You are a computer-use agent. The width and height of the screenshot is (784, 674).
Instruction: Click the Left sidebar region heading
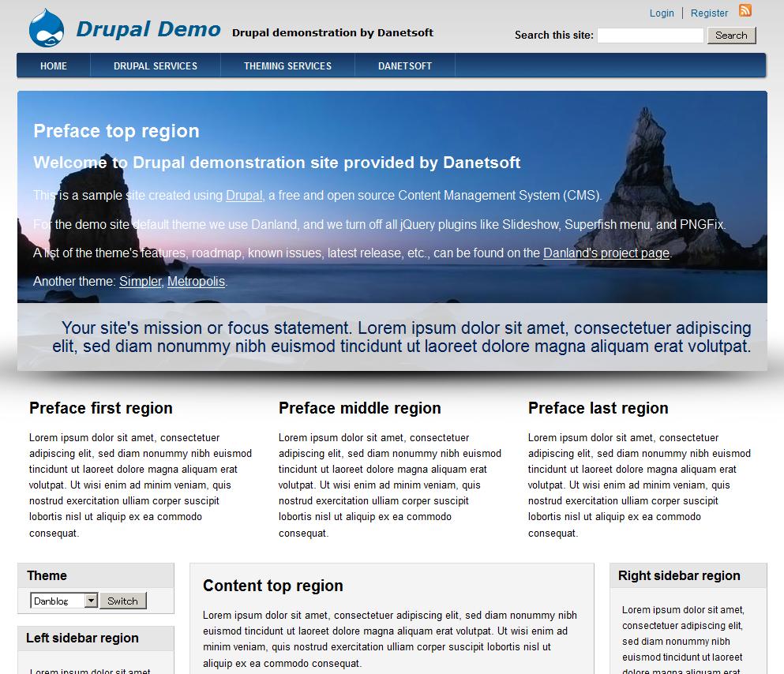click(82, 638)
